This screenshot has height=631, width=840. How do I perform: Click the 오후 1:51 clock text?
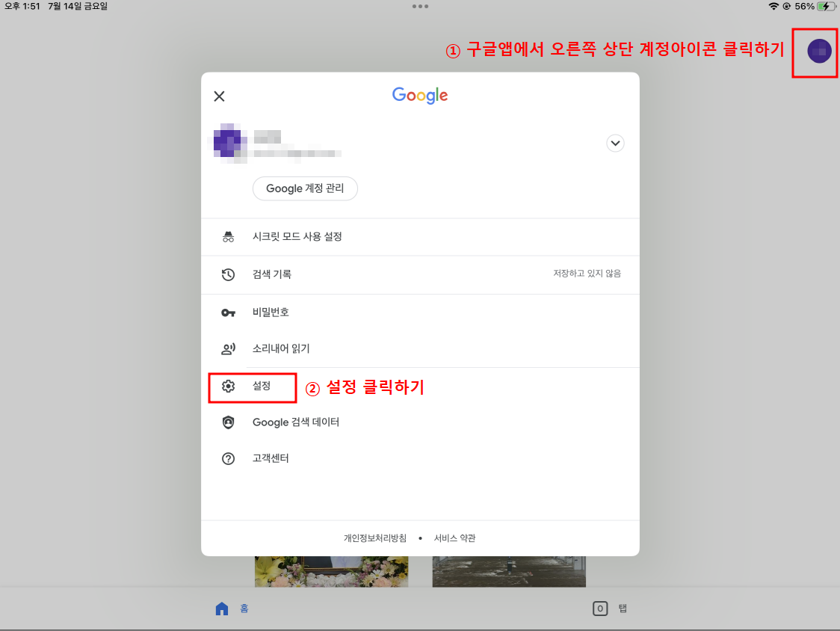click(x=22, y=7)
